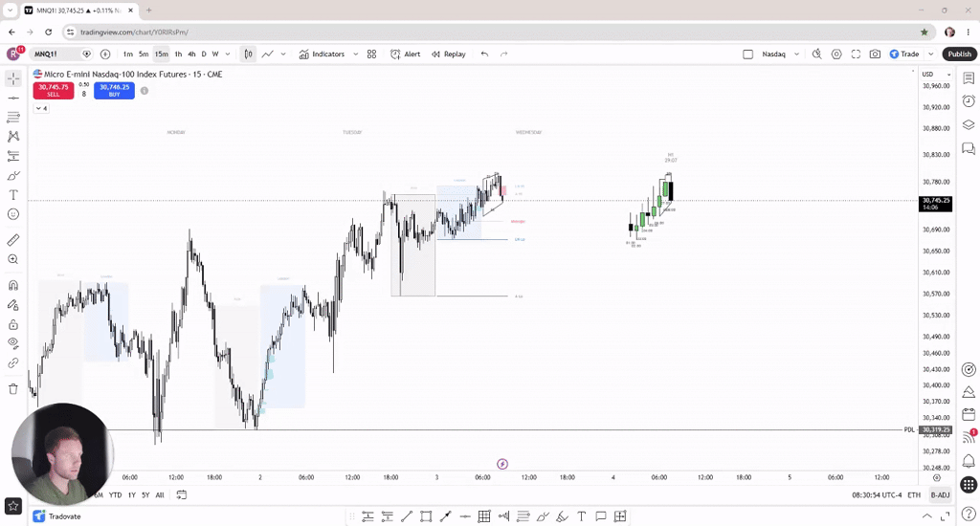Take a chart snapshot with camera
The height and width of the screenshot is (526, 980).
pos(875,55)
